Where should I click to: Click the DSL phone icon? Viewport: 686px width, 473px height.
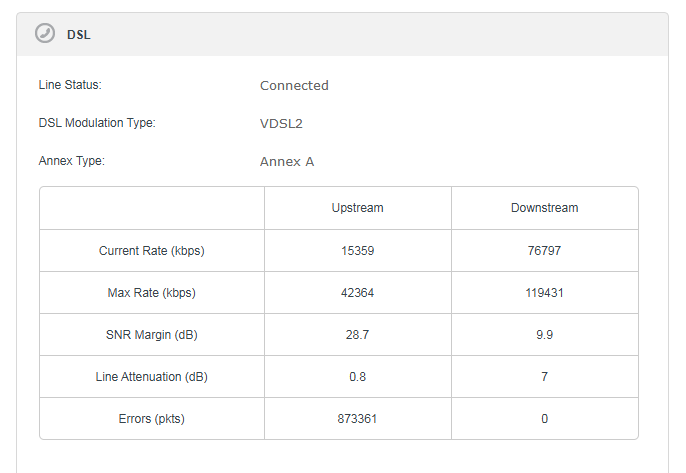(x=45, y=33)
